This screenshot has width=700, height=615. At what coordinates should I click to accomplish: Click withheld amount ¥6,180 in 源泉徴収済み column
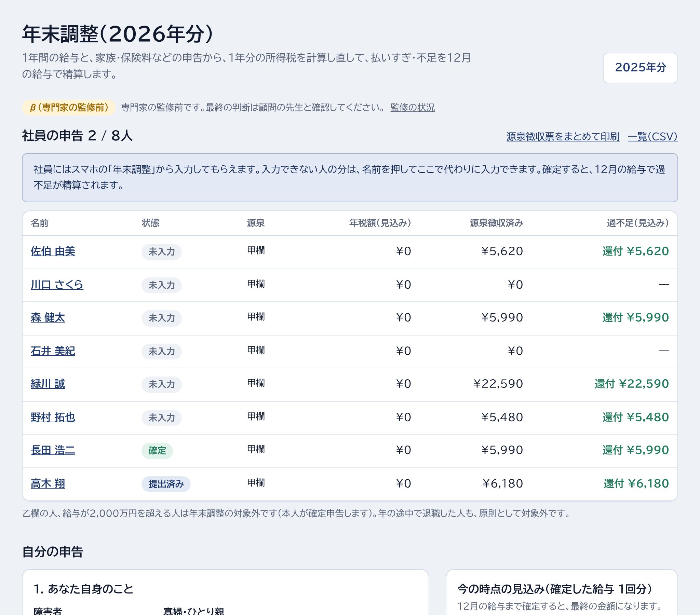coord(503,483)
